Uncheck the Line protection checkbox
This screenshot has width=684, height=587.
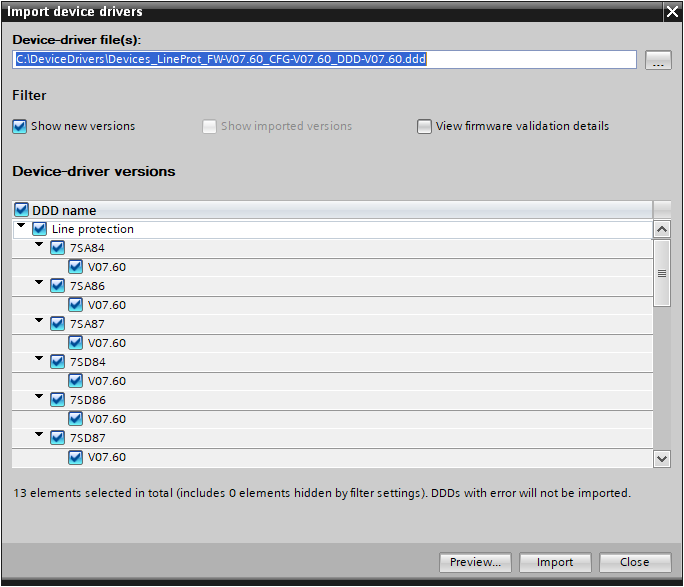point(40,229)
